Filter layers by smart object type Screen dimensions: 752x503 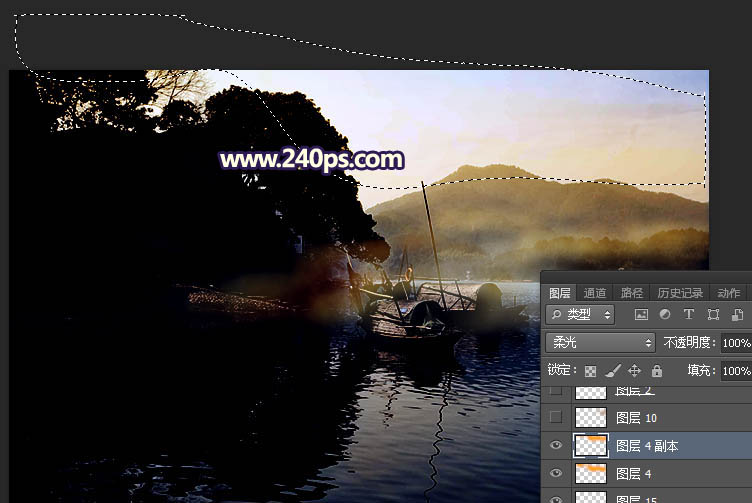tap(735, 315)
